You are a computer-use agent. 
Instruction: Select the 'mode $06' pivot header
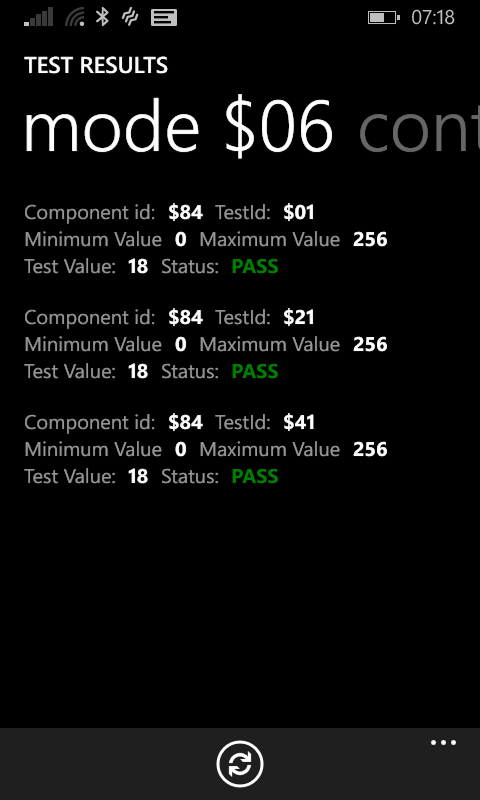[178, 128]
